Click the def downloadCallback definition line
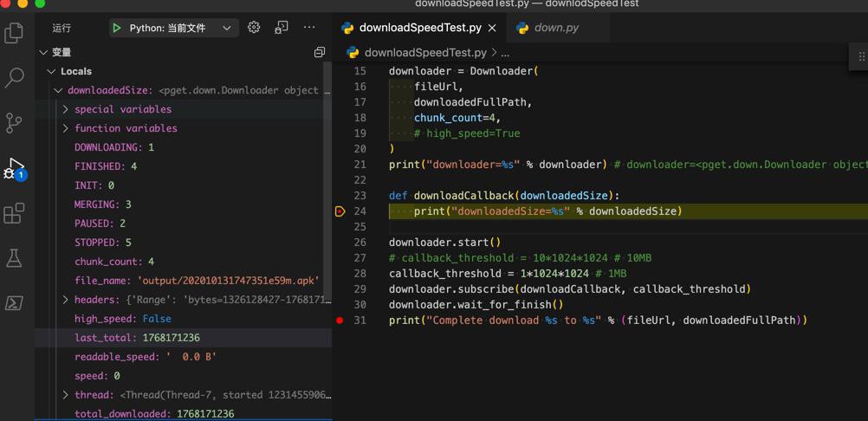Image resolution: width=868 pixels, height=421 pixels. point(504,195)
